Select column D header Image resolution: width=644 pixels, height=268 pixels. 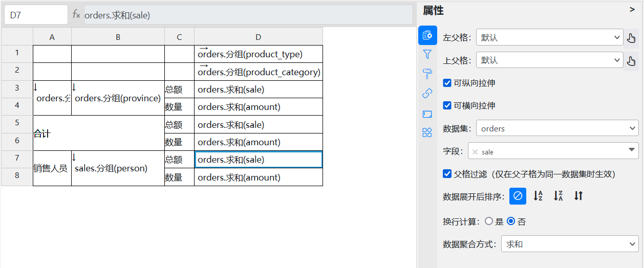(259, 36)
